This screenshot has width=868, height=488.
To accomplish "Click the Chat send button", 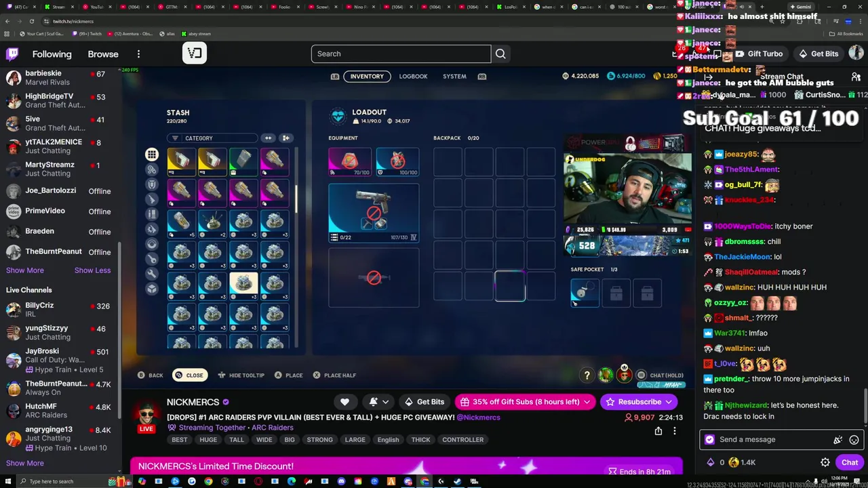I will click(850, 462).
